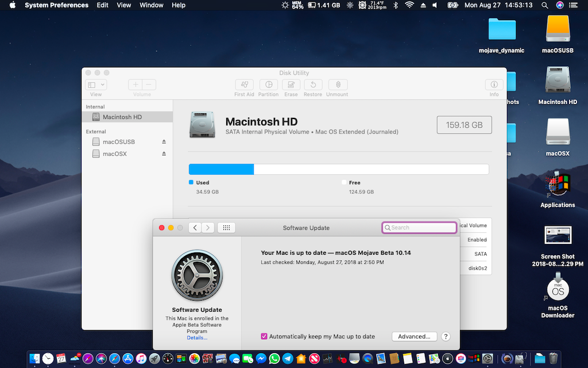Open the Window menu

(152, 5)
